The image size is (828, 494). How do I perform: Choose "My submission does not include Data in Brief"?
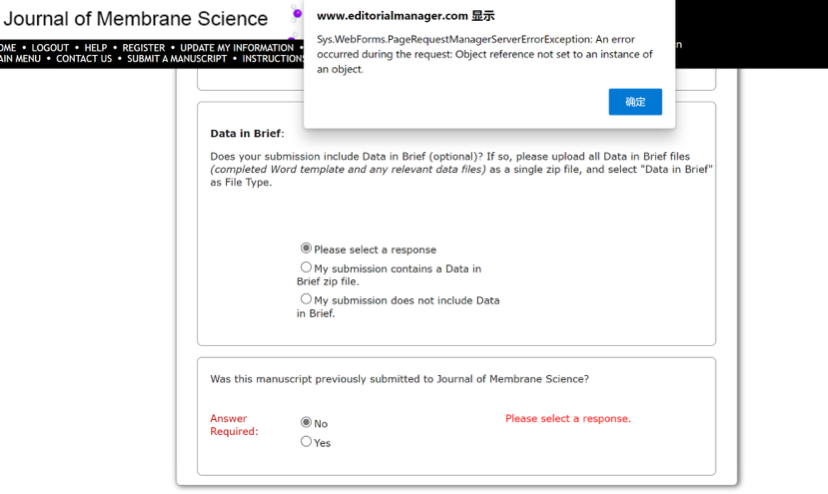click(x=306, y=299)
